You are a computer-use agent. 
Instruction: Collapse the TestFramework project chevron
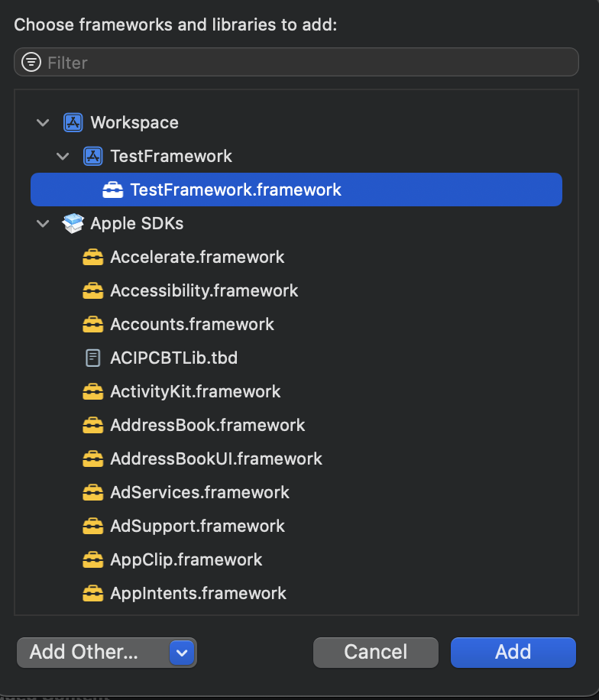(x=63, y=156)
